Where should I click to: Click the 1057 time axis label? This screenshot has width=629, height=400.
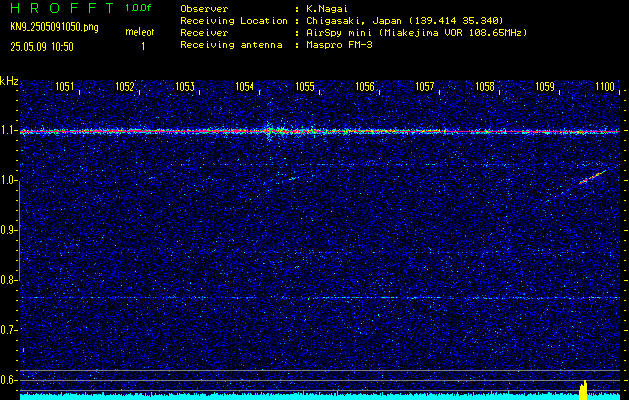coord(425,86)
